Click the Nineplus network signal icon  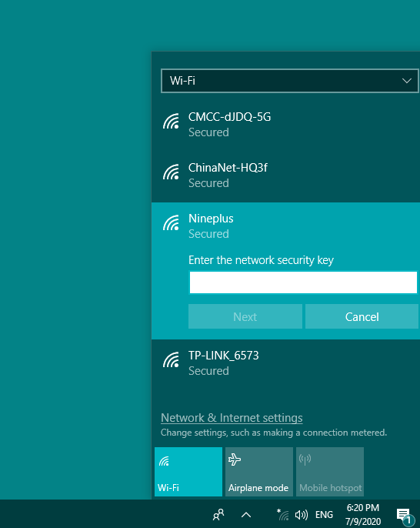(x=171, y=223)
